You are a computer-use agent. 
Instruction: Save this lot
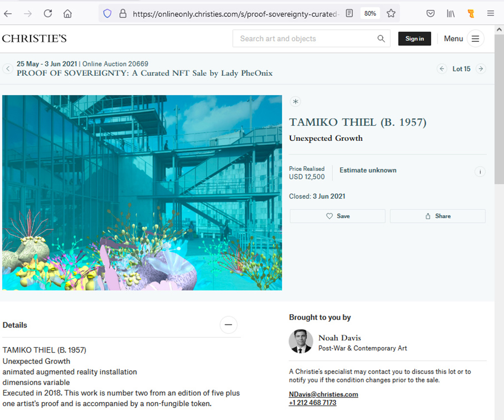[338, 216]
